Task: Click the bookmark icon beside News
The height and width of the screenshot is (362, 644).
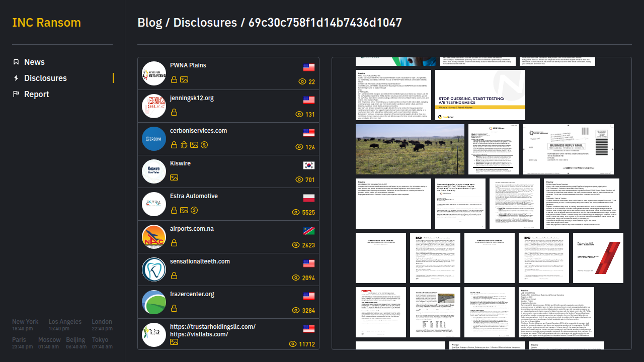Action: 16,62
